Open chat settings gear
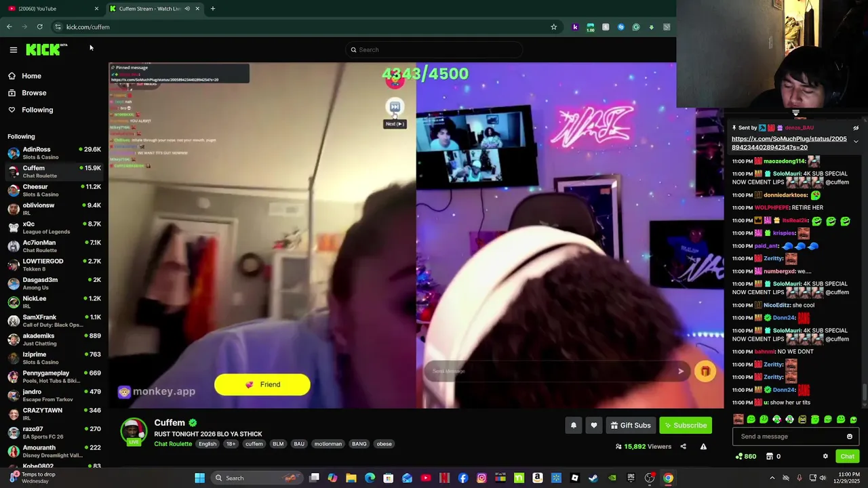 pyautogui.click(x=825, y=456)
